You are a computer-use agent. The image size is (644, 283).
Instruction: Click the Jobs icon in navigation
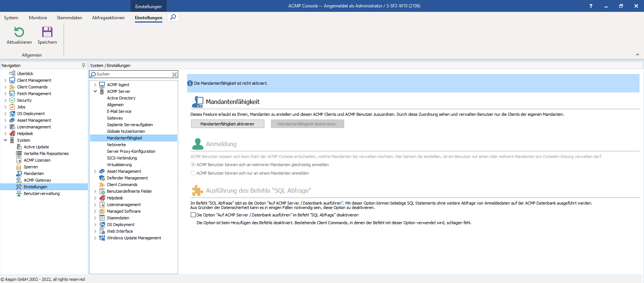tap(12, 107)
